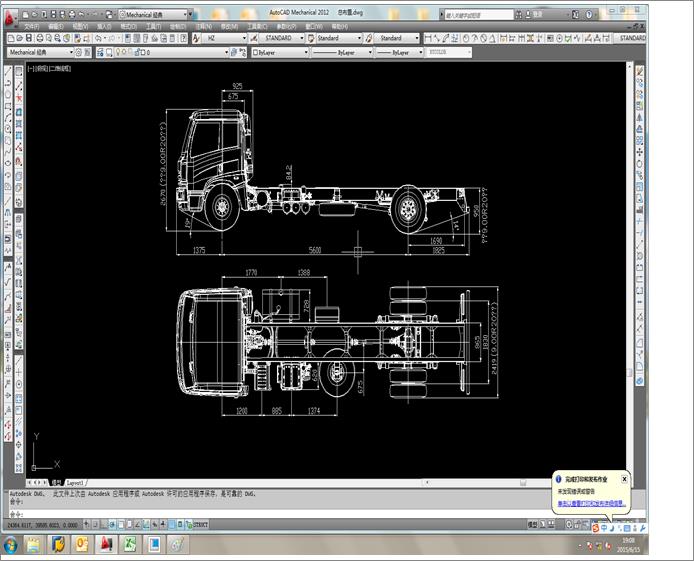Open the Mechanical workspace dropdown in title bar
The width and height of the screenshot is (694, 561).
185,15
